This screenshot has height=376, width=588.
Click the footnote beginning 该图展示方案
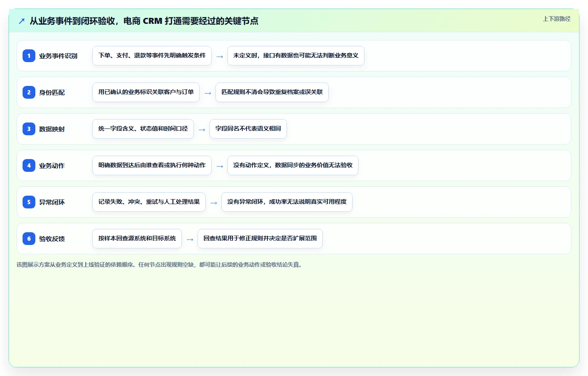tap(160, 265)
